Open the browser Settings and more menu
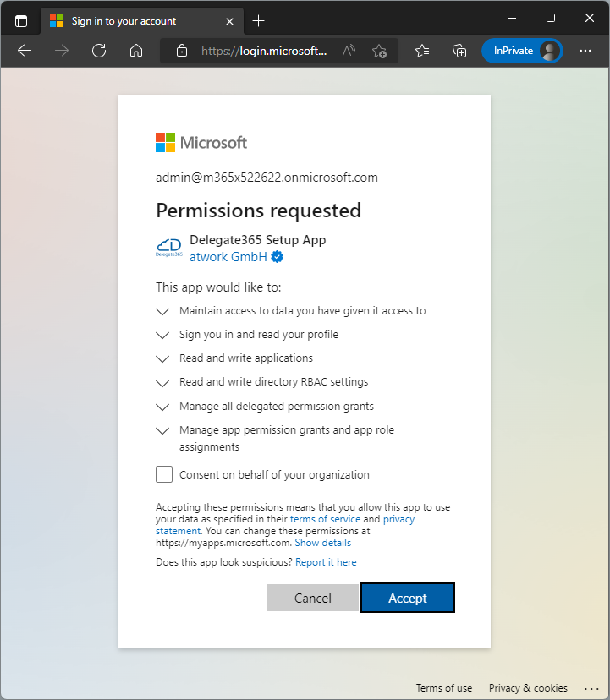Image resolution: width=610 pixels, height=700 pixels. click(585, 51)
